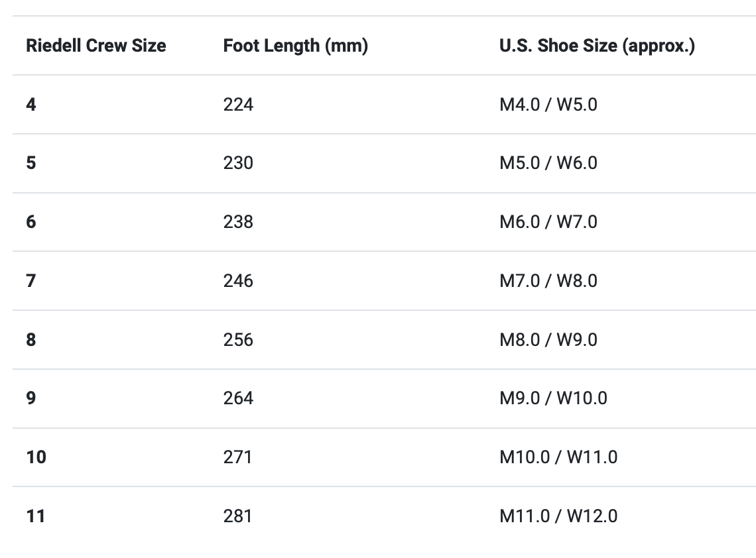Click the M9.0 / W10.0 shoe size
The width and height of the screenshot is (756, 558).
pyautogui.click(x=553, y=398)
